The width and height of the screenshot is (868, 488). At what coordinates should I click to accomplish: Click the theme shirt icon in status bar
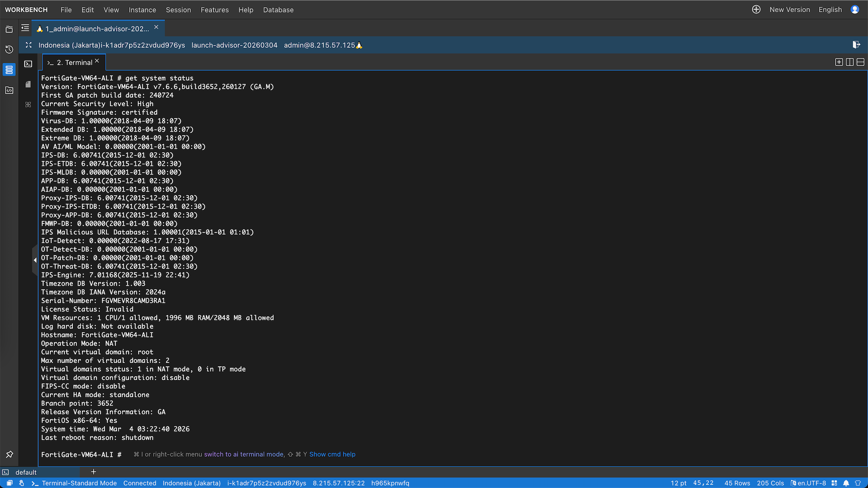858,483
